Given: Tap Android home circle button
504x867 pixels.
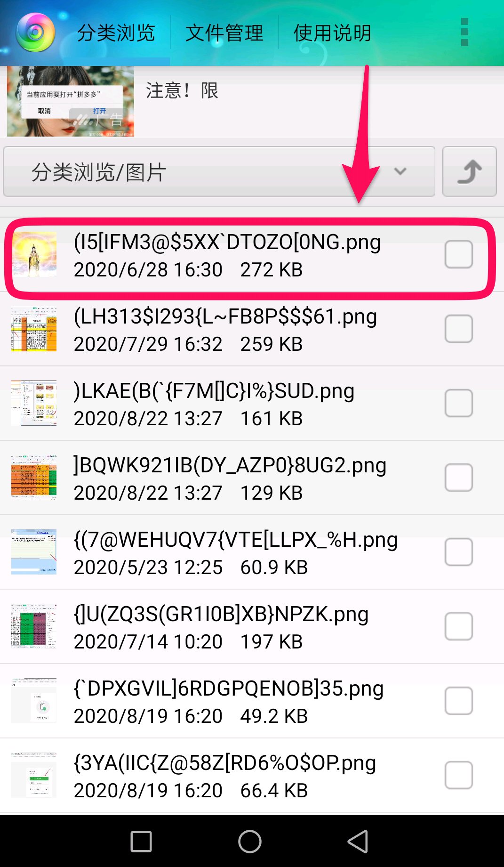Looking at the screenshot, I should (x=250, y=841).
